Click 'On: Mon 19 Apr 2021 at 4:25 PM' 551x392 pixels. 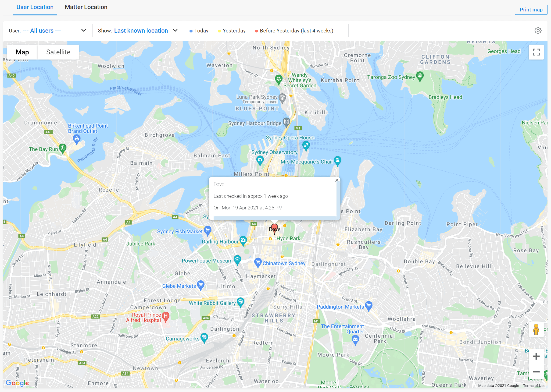click(248, 208)
